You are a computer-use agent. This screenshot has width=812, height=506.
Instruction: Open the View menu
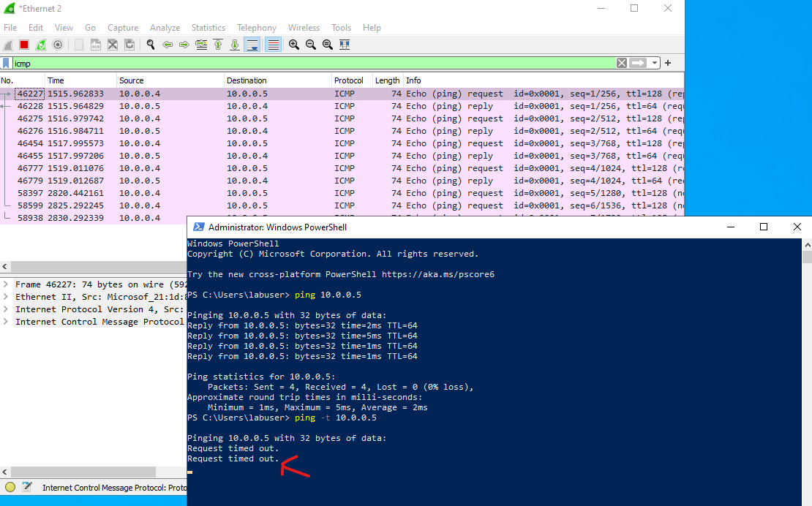click(64, 28)
